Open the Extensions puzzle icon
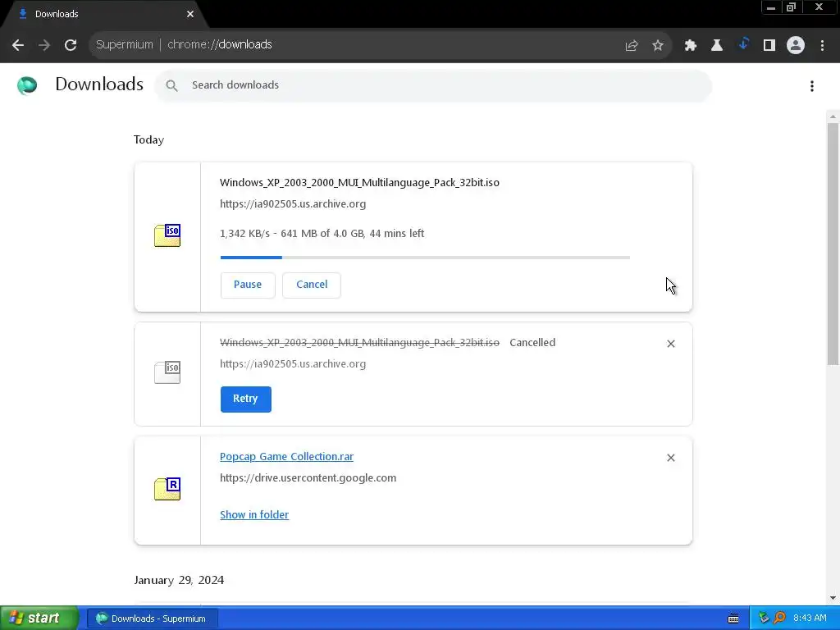This screenshot has width=840, height=630. [690, 46]
